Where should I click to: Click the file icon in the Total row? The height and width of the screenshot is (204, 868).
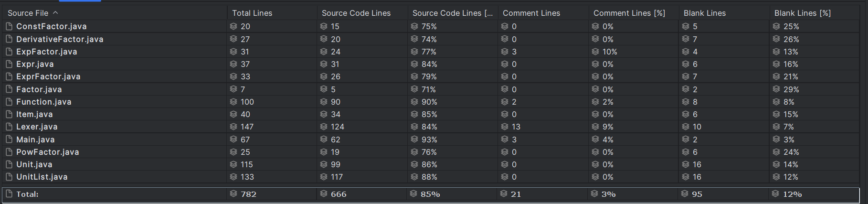(x=9, y=194)
